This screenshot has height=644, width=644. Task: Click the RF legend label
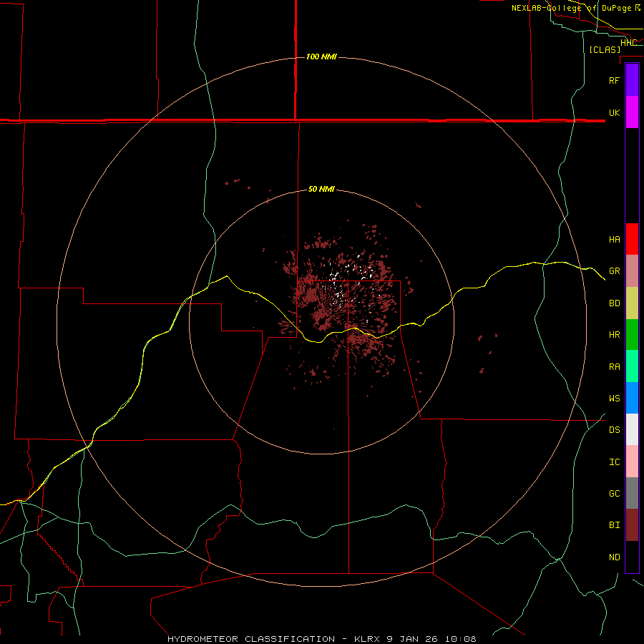pos(614,80)
